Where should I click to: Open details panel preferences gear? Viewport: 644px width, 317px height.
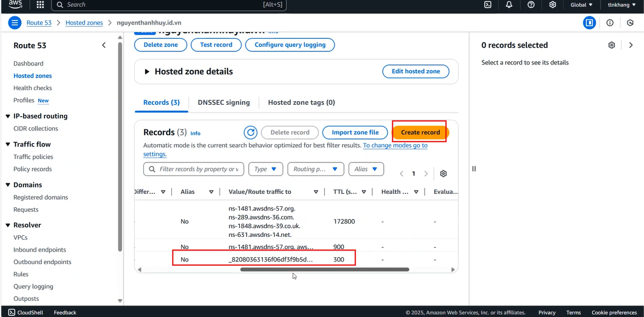(x=612, y=45)
